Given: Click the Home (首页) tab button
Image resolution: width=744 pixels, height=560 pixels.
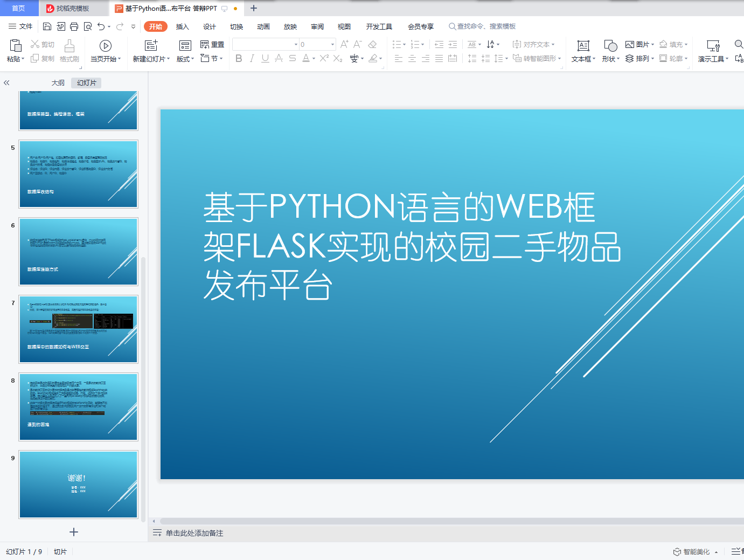Looking at the screenshot, I should pos(18,8).
